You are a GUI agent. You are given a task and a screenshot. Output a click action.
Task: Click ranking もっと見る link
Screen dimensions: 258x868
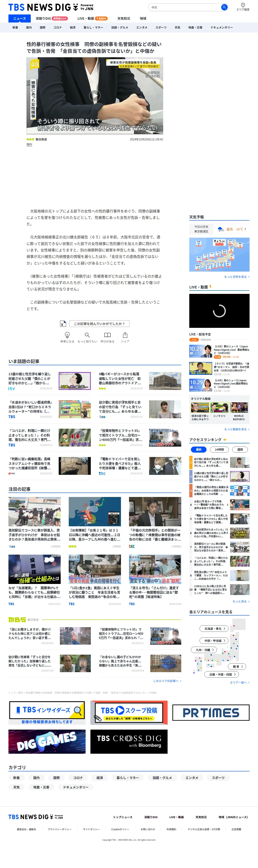241,601
